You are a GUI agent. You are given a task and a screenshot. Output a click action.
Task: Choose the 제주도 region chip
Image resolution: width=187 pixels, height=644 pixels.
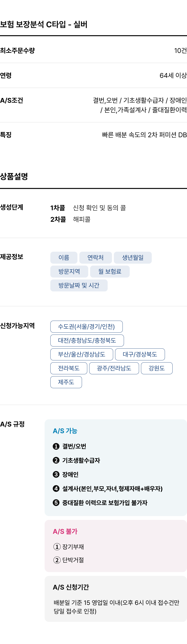click(66, 382)
